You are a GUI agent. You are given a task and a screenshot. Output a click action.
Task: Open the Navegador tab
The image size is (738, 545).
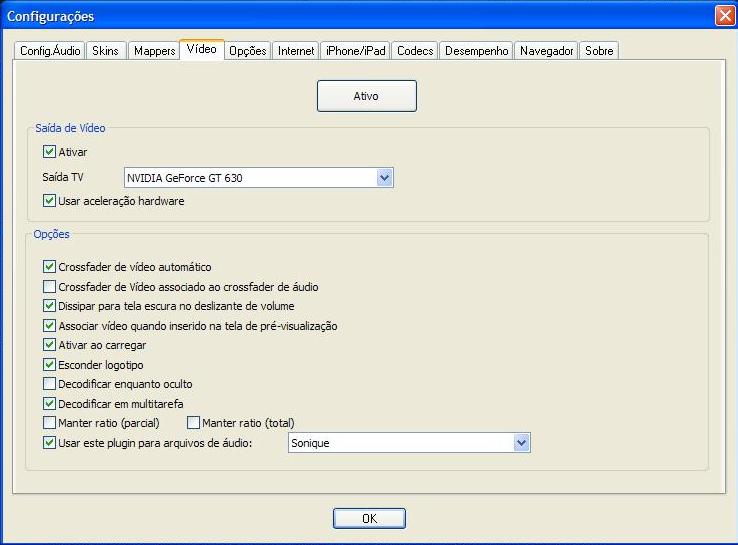[x=546, y=51]
